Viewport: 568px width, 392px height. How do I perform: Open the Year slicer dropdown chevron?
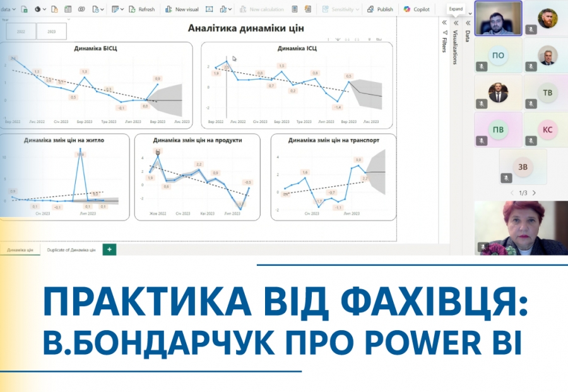click(69, 20)
